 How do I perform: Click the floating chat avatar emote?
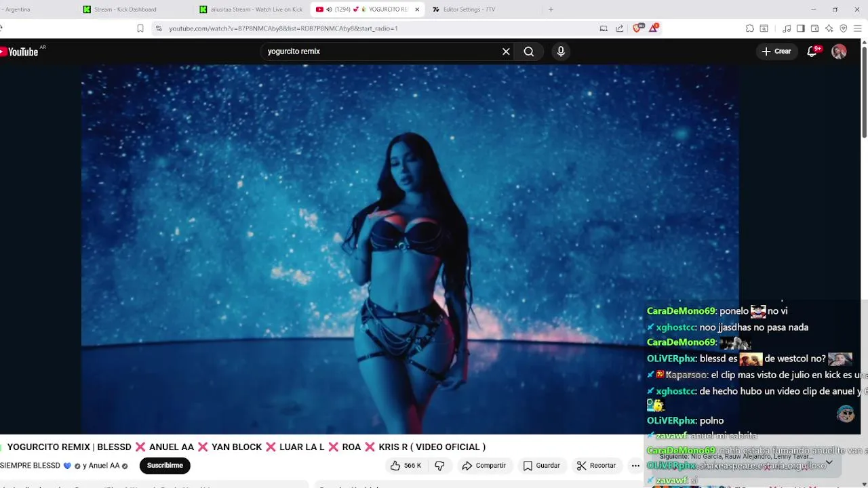coord(846,413)
